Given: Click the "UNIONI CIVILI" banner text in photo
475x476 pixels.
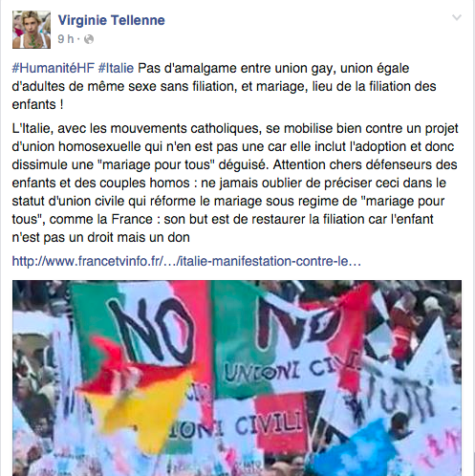Looking at the screenshot, I should coord(291,368).
